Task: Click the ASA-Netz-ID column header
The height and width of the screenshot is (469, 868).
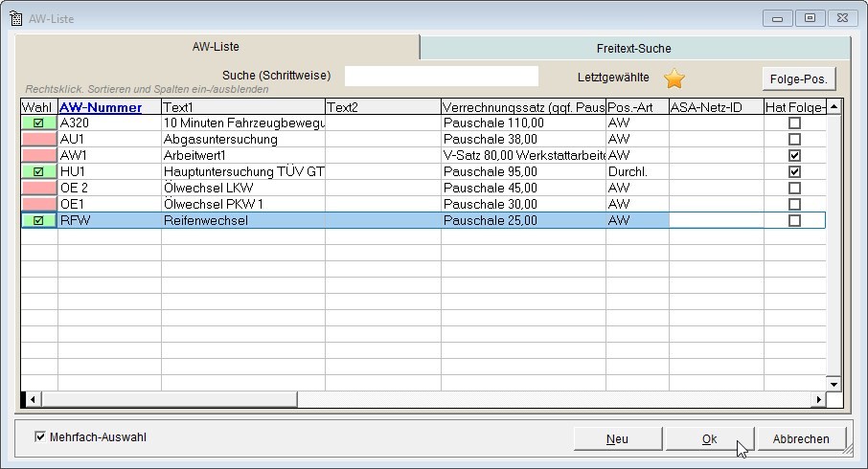Action: pos(717,107)
